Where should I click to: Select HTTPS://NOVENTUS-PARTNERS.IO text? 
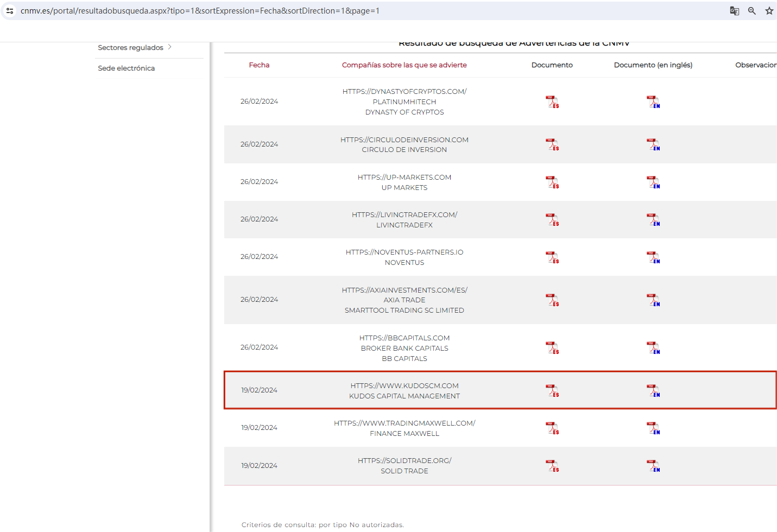pos(405,252)
